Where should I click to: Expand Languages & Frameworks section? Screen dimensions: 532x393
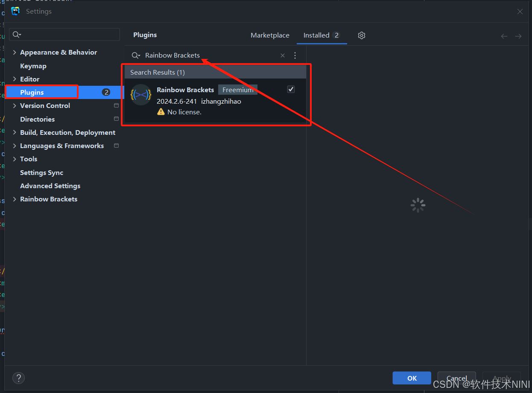point(15,146)
